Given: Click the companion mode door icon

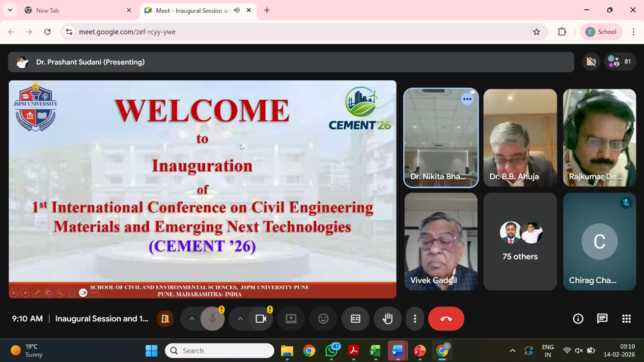Looking at the screenshot, I should (x=165, y=319).
